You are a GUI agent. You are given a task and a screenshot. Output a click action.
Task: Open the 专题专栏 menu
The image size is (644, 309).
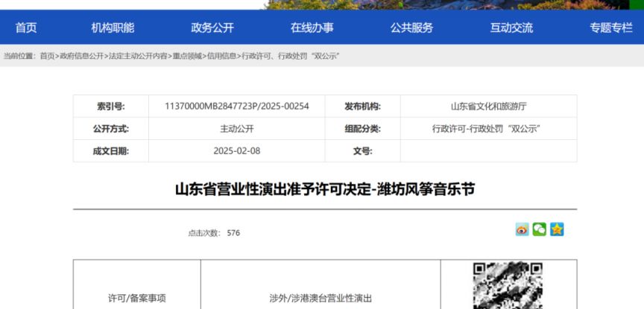tap(611, 28)
